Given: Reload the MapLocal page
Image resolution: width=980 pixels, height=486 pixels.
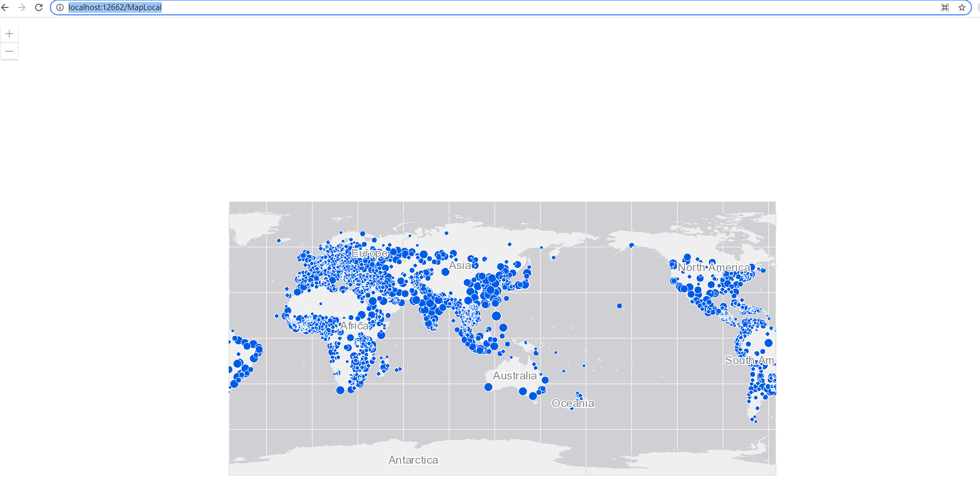Looking at the screenshot, I should tap(39, 7).
